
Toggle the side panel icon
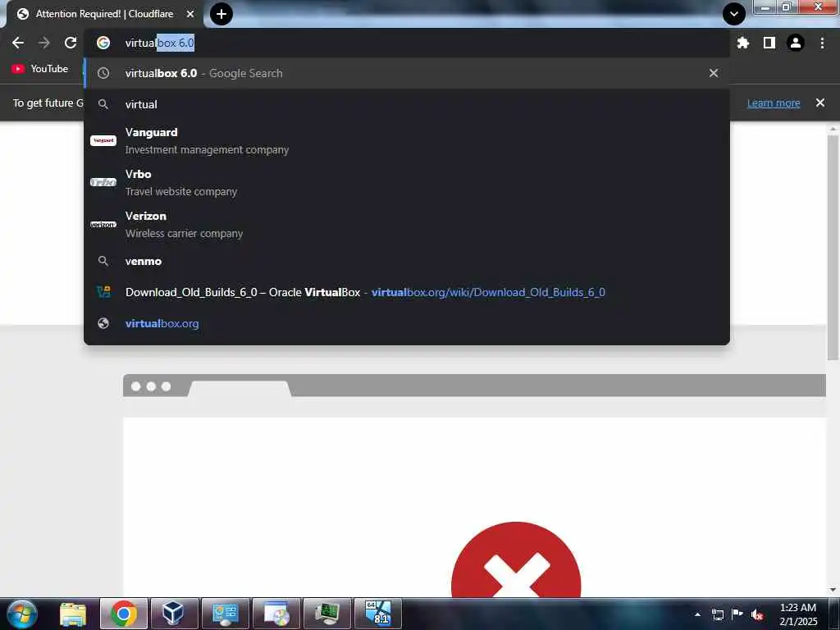tap(769, 43)
